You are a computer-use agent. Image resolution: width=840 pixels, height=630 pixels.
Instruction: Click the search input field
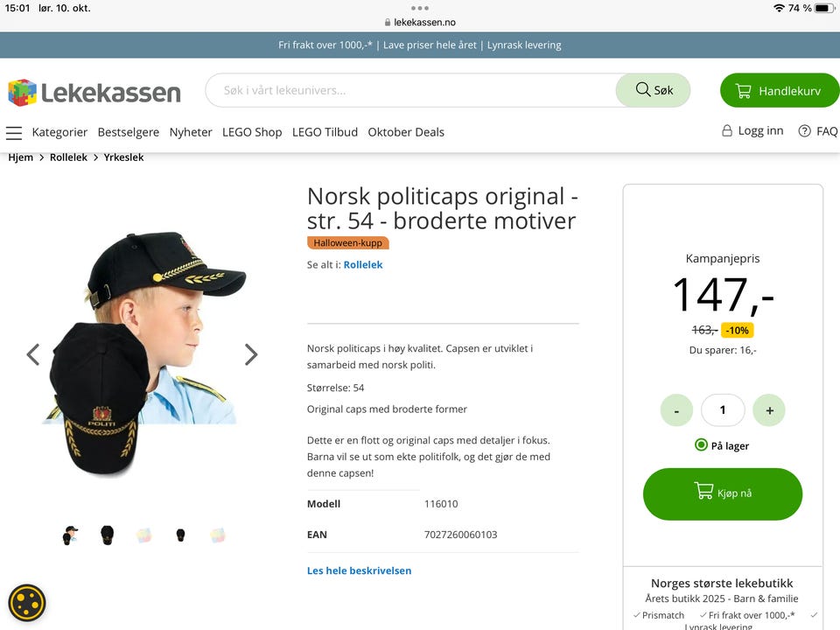(411, 90)
